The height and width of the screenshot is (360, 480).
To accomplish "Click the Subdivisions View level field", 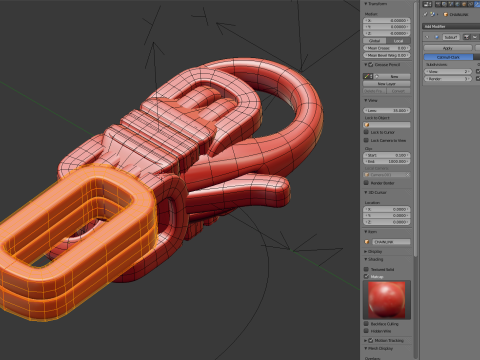I will [x=448, y=71].
